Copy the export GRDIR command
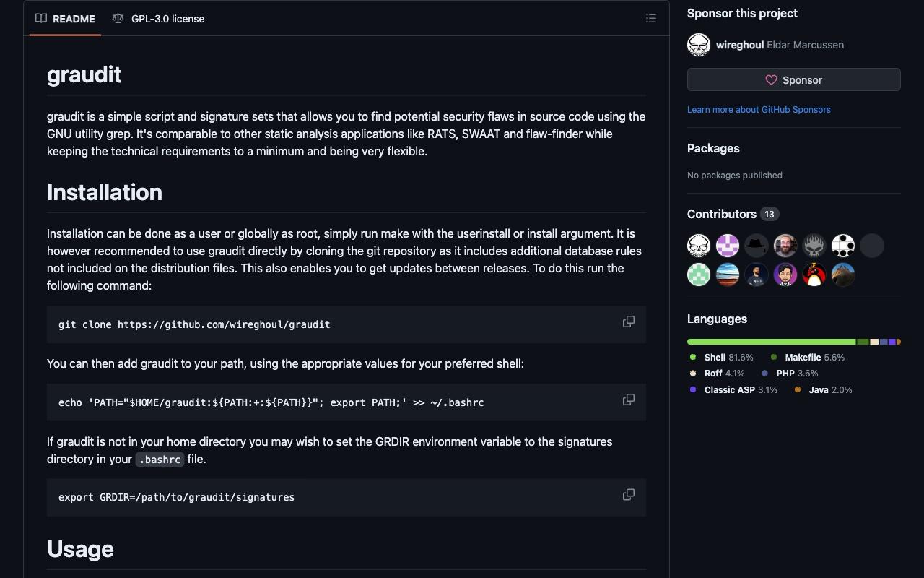The height and width of the screenshot is (578, 924). click(629, 495)
